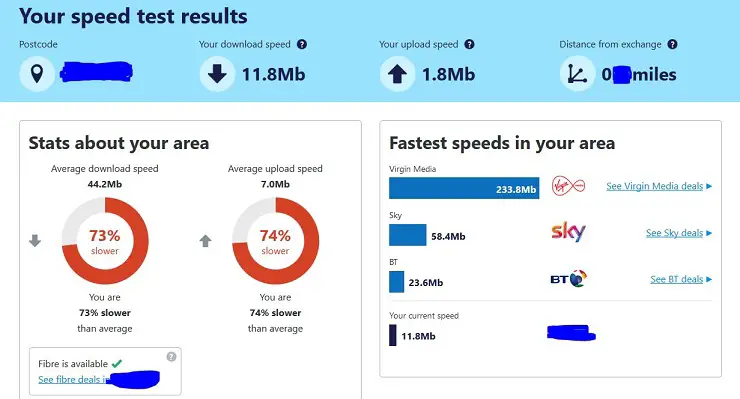Click the distance from exchange graph icon
Screen dimensions: 740x399
coord(577,74)
